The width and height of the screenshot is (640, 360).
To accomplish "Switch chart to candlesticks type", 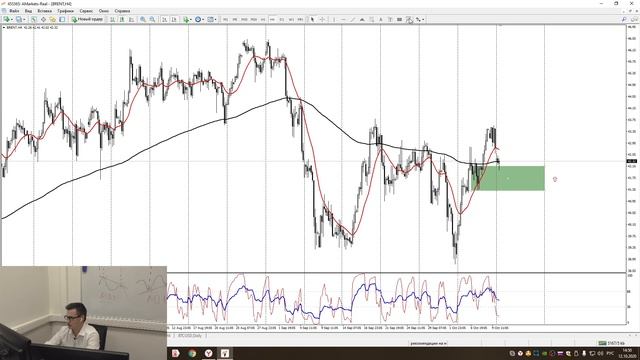I will (x=122, y=19).
